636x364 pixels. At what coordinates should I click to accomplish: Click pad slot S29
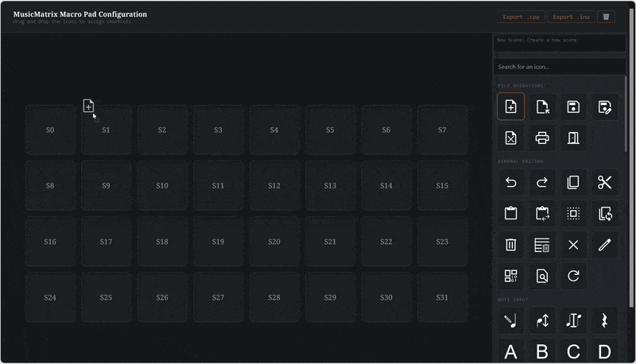pos(330,297)
